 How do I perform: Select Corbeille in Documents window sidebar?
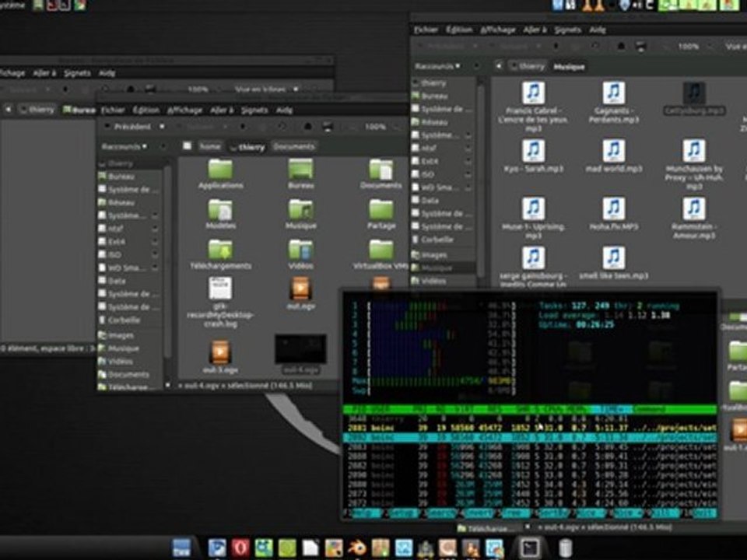click(123, 320)
